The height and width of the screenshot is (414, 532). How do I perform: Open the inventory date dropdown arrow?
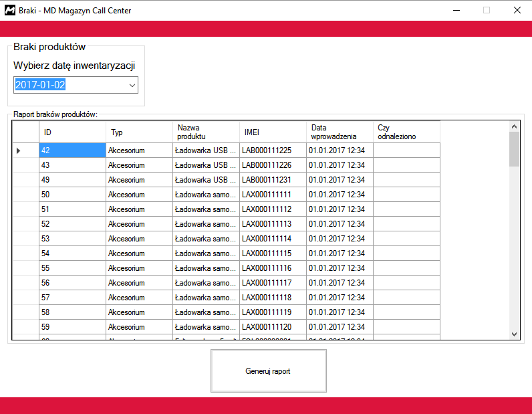pyautogui.click(x=132, y=85)
